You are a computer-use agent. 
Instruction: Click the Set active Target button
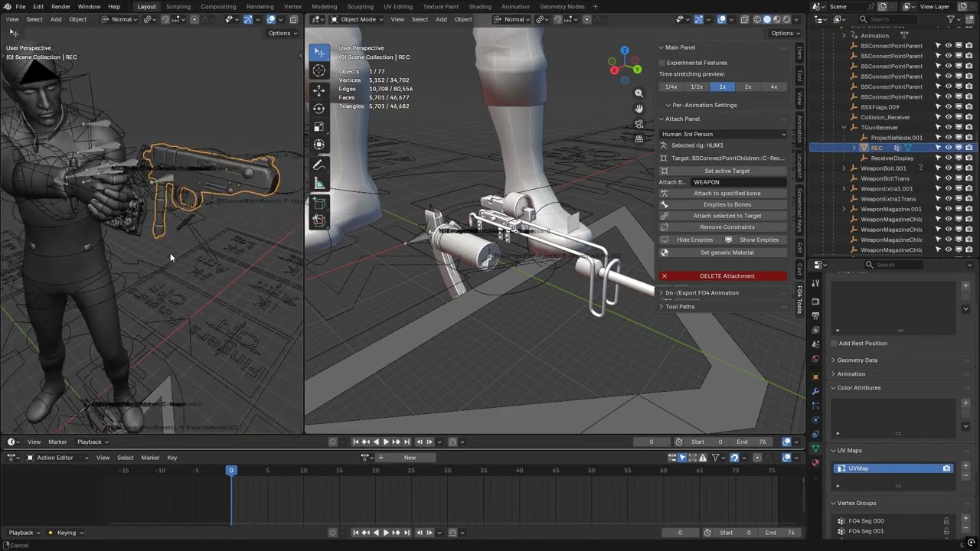(724, 171)
